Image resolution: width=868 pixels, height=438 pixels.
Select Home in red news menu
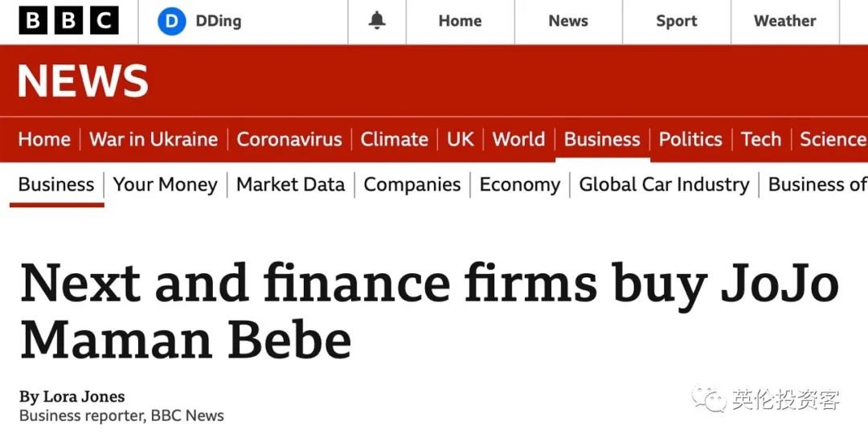[44, 139]
